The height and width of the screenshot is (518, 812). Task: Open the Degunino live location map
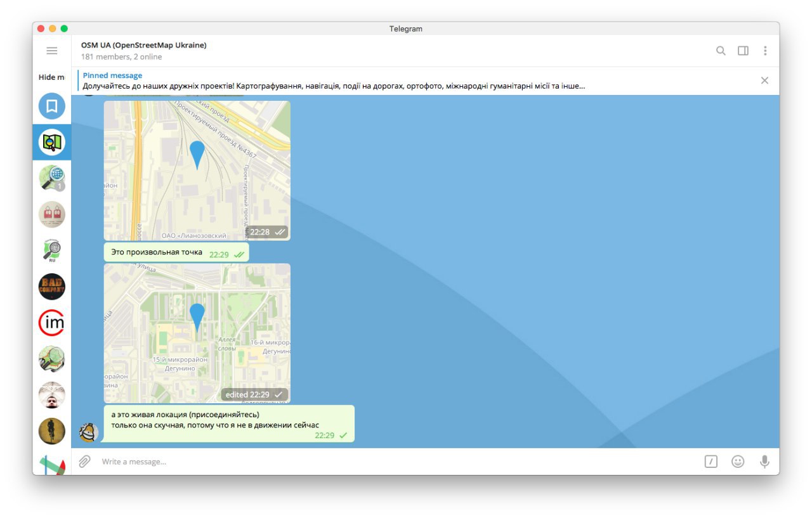click(x=197, y=333)
